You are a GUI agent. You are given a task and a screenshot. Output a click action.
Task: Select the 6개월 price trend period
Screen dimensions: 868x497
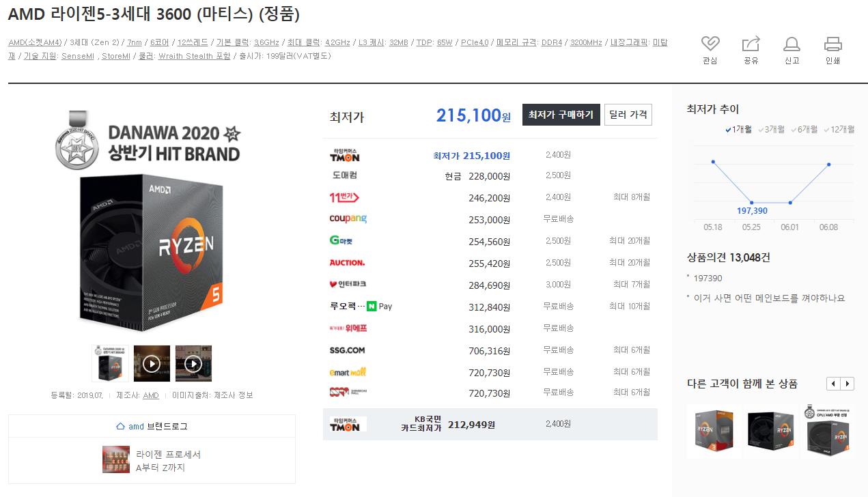[x=804, y=129]
